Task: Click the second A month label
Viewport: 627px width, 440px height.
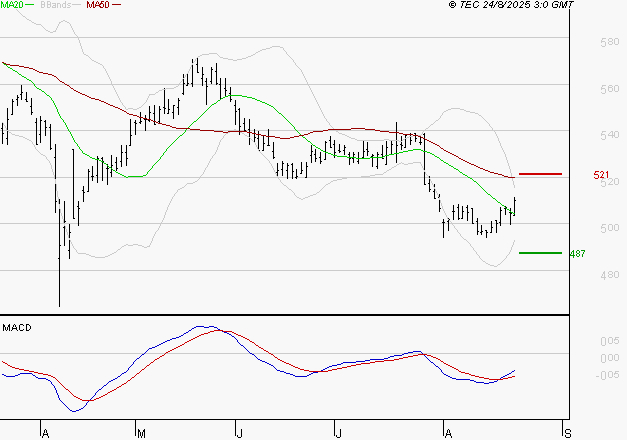Action: pyautogui.click(x=449, y=434)
